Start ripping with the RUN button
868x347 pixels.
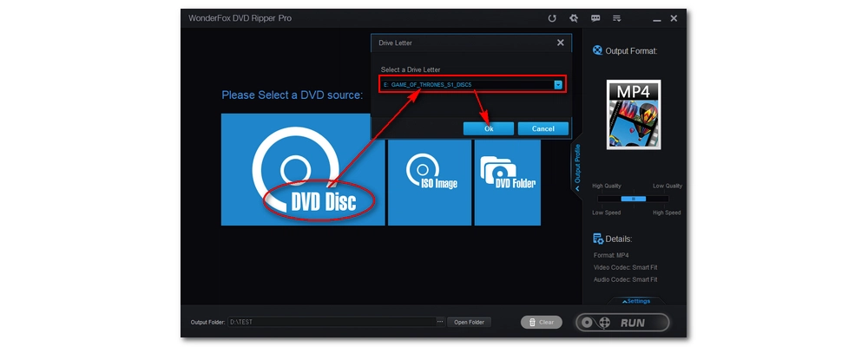622,322
